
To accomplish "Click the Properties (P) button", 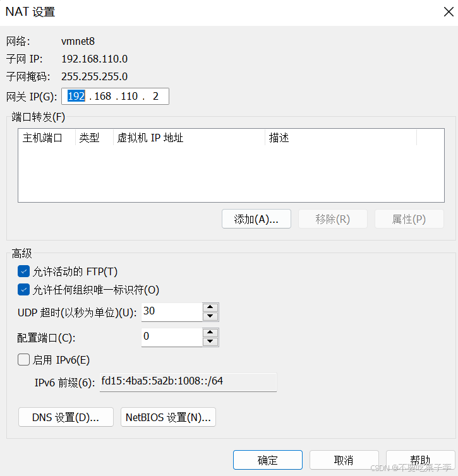I will click(409, 219).
